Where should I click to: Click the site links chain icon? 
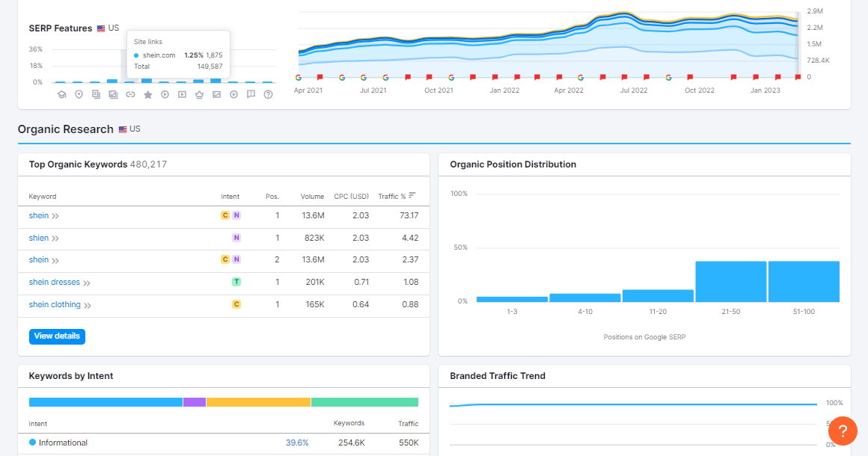coord(130,94)
